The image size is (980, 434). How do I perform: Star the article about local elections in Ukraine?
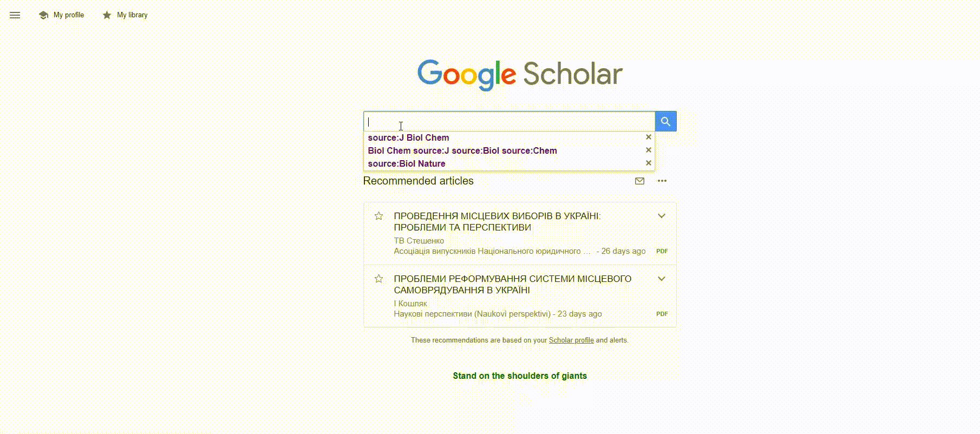click(380, 216)
